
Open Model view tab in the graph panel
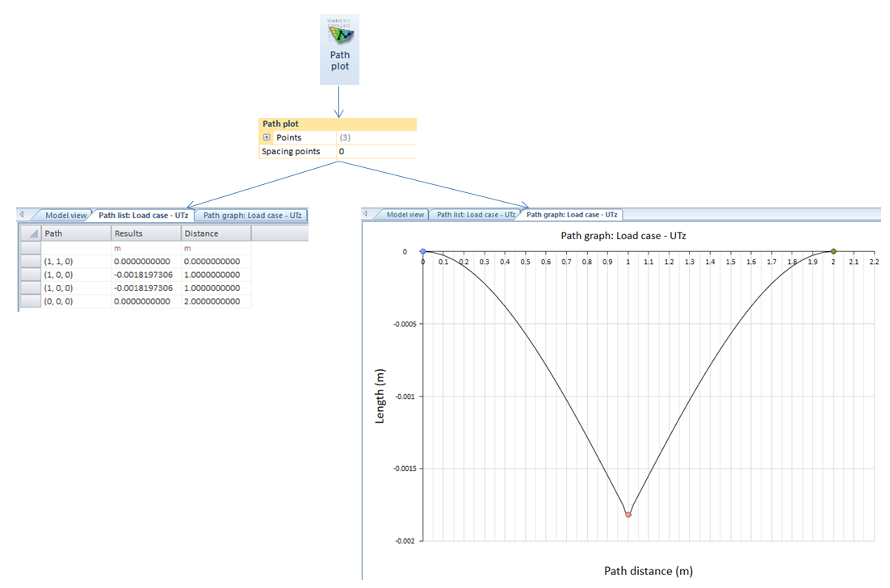(x=405, y=215)
